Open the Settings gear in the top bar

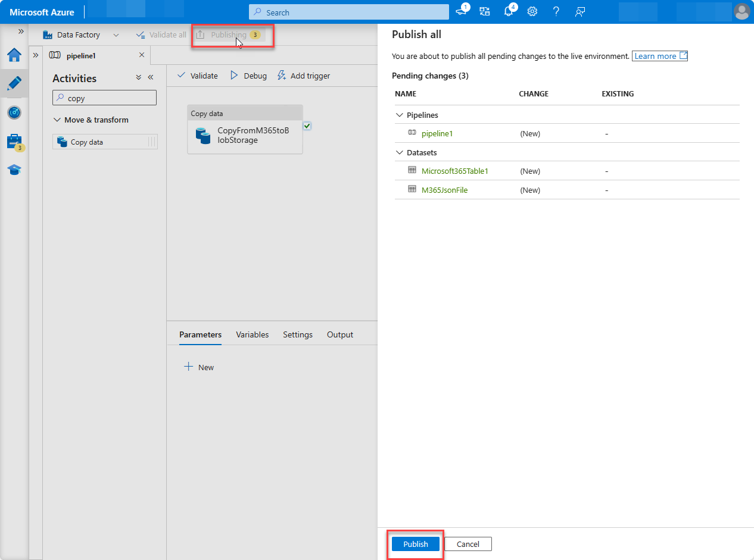pos(532,11)
